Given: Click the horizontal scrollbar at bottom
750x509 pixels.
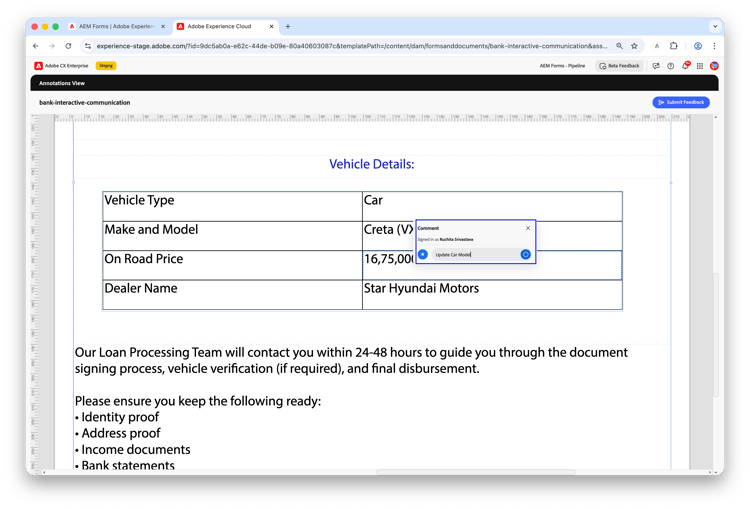Looking at the screenshot, I should coord(476,472).
